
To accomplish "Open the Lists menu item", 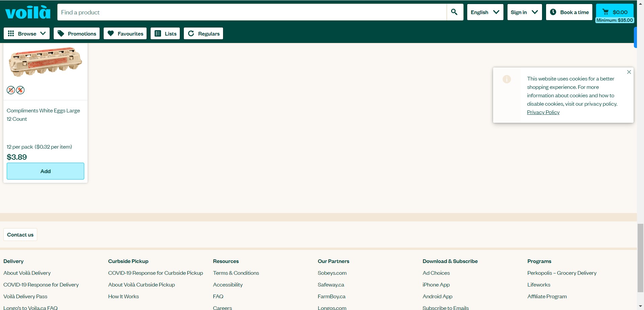I will [x=165, y=34].
